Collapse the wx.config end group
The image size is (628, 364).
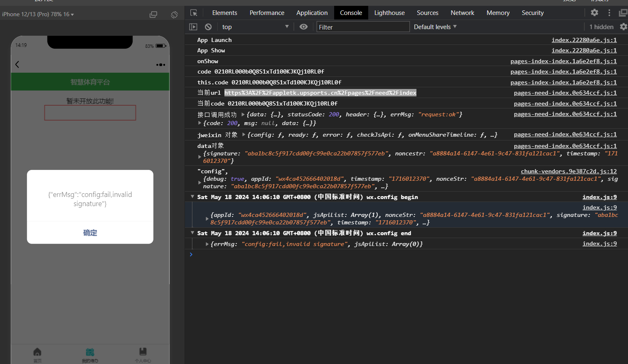[192, 233]
